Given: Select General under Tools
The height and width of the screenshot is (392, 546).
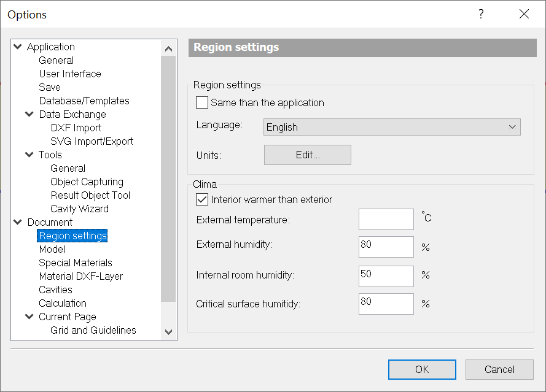Looking at the screenshot, I should pos(68,168).
